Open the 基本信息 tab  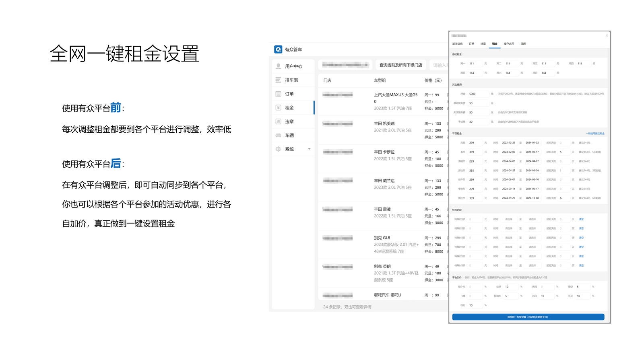click(x=458, y=43)
